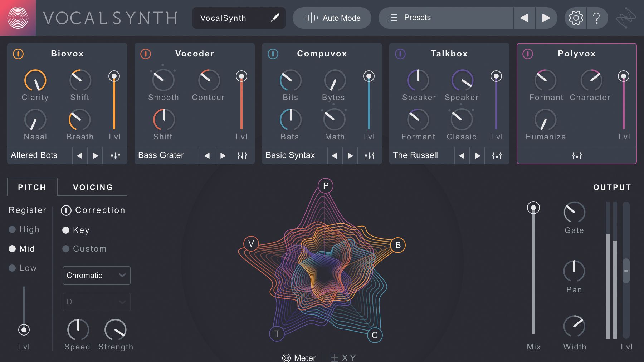The image size is (644, 362).
Task: Open the Biovox channel strip sliders icon
Action: 115,155
